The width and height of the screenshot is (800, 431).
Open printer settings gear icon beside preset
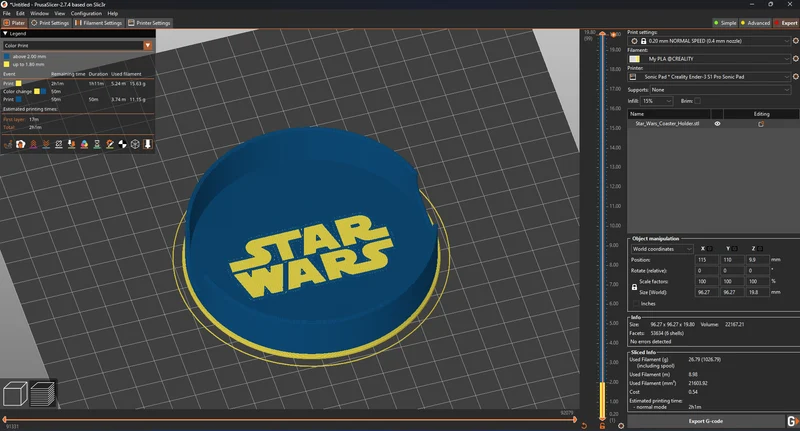[x=795, y=77]
